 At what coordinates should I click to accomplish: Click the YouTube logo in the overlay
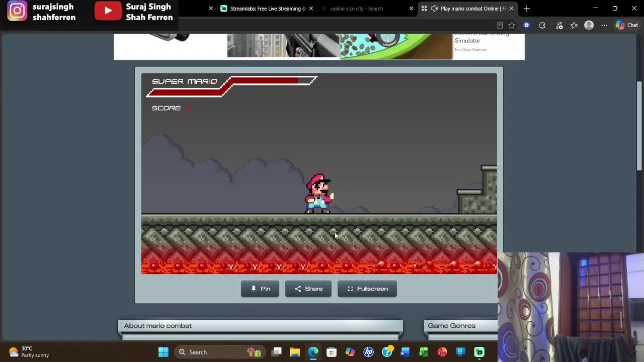(x=108, y=11)
